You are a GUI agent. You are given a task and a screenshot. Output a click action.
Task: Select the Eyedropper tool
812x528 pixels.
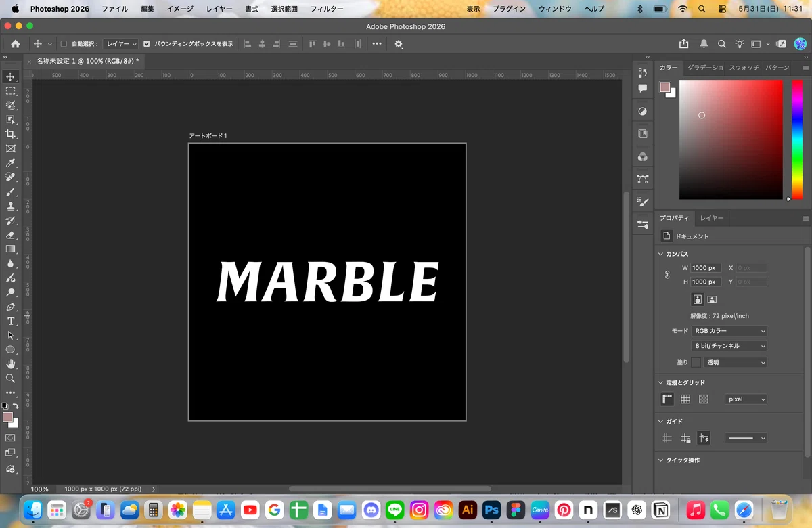coord(10,163)
